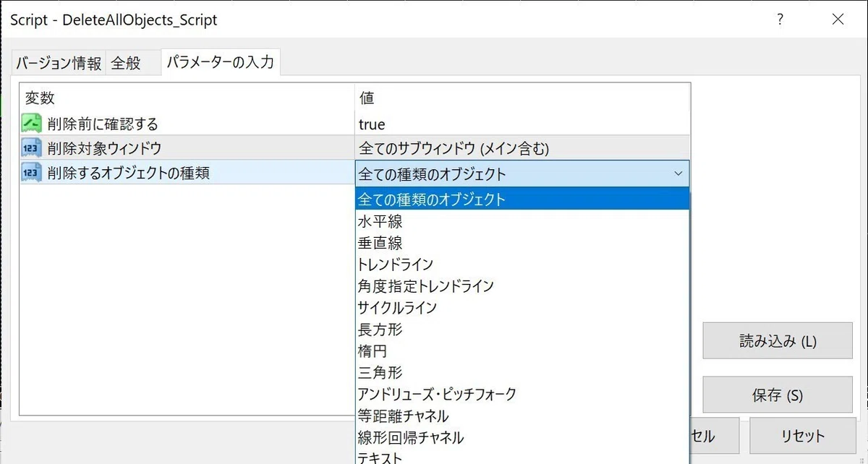The height and width of the screenshot is (464, 868).
Task: Select 楕円 from the dropdown list
Action: pyautogui.click(x=522, y=351)
